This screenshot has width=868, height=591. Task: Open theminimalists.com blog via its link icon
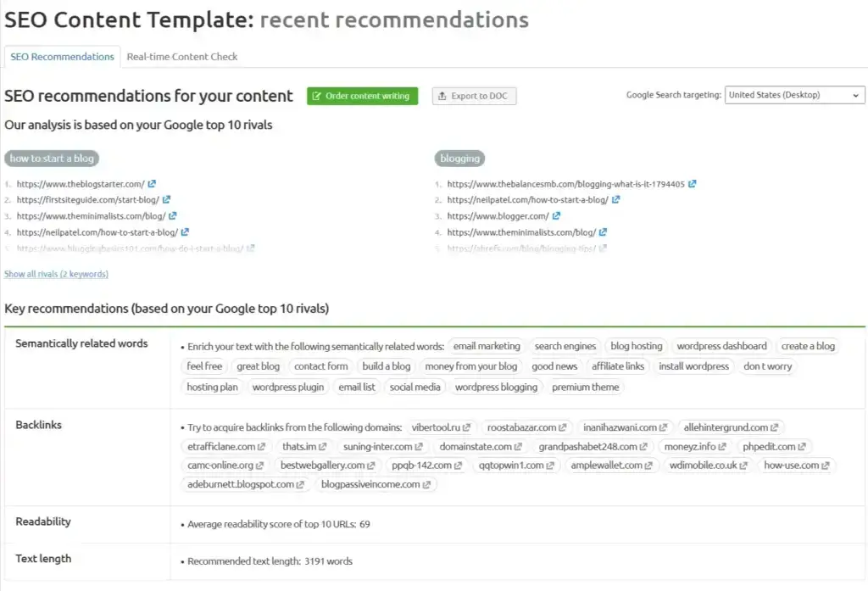[175, 215]
